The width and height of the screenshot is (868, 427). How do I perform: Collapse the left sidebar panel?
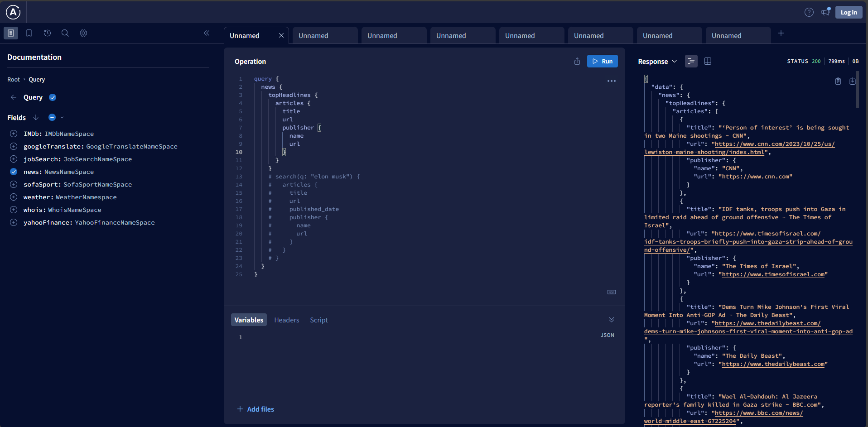(x=207, y=33)
